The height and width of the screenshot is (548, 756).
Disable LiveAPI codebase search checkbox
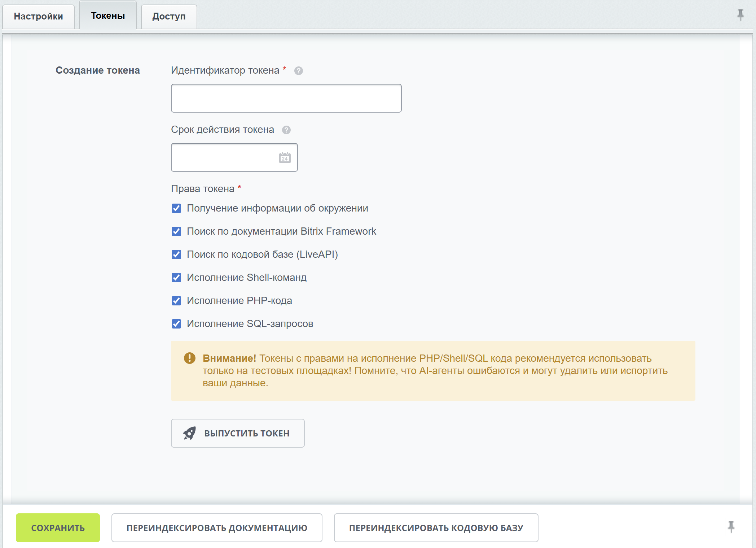(176, 255)
